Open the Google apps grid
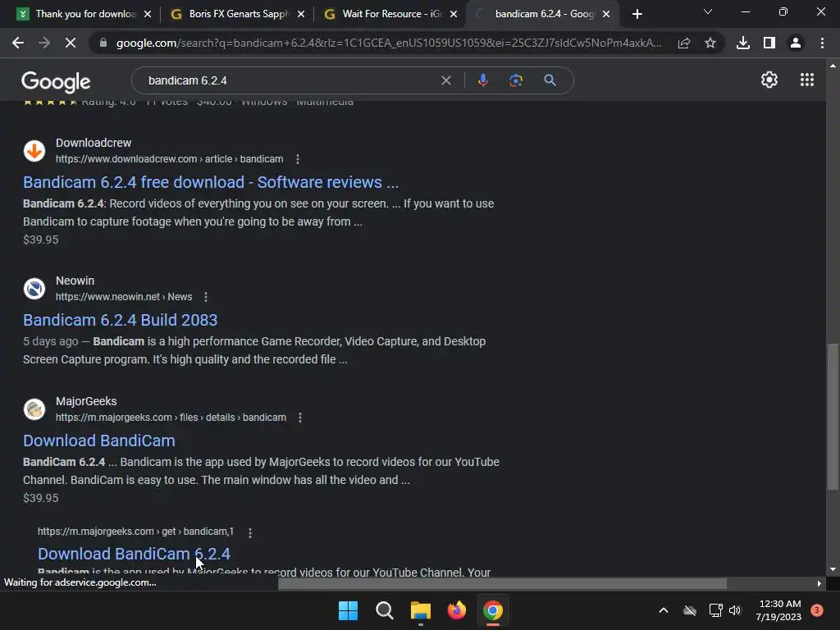 [x=807, y=80]
